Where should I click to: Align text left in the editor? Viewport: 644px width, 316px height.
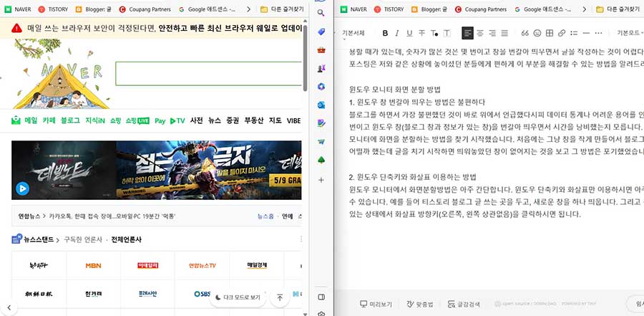click(x=467, y=34)
